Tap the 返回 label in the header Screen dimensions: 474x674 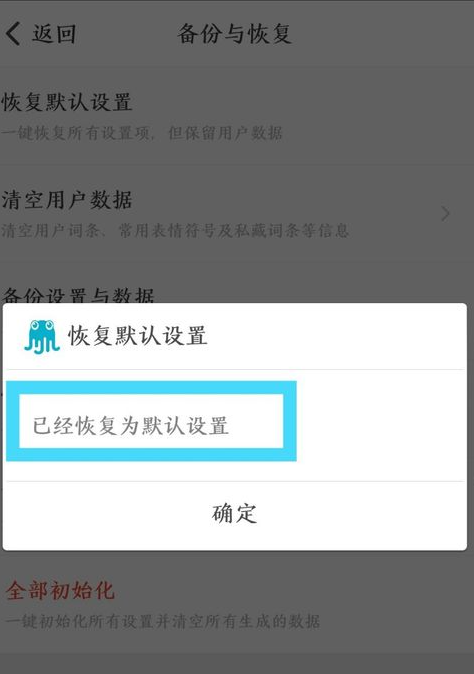click(x=54, y=34)
